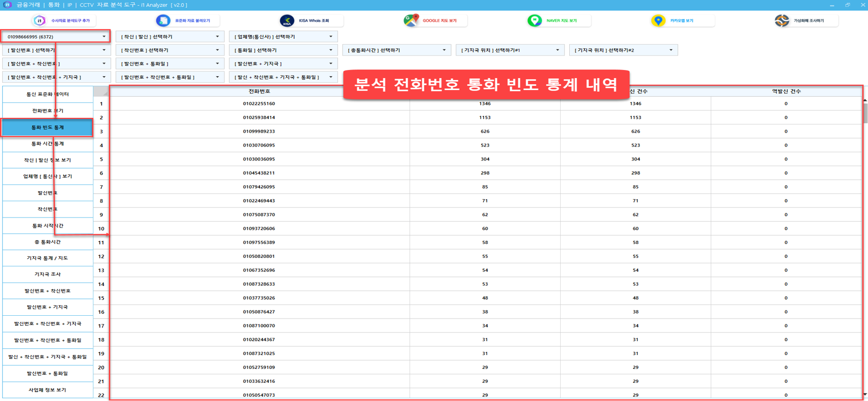This screenshot has height=401, width=868.
Task: Expand the 01098666995 (6372) phone number dropdown
Action: tap(104, 36)
